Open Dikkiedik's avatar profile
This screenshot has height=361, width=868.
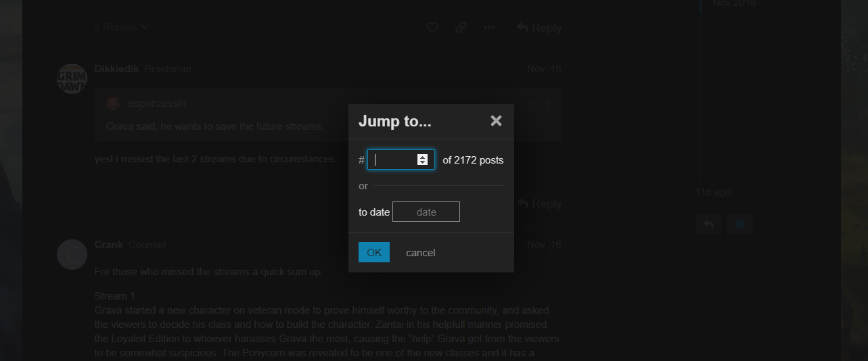(x=72, y=79)
